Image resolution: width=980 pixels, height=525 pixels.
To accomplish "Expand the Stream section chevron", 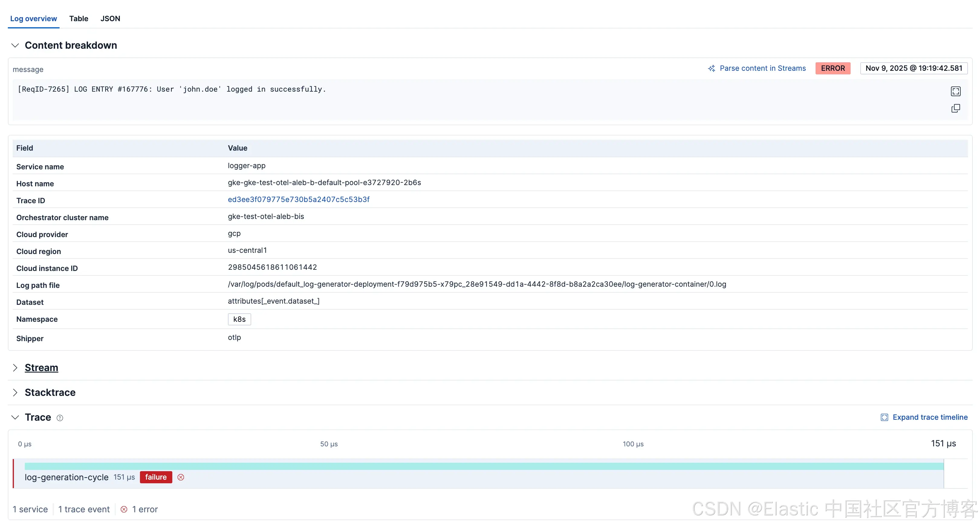I will (15, 368).
